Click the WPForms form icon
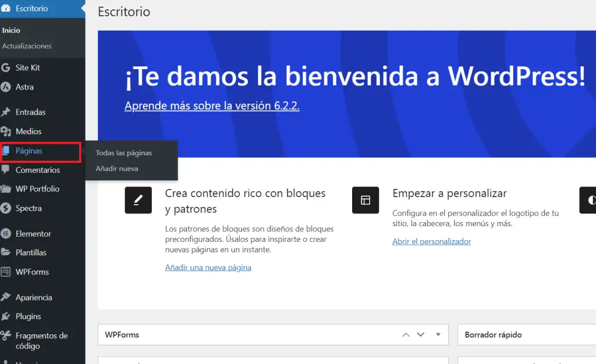This screenshot has width=596, height=364. click(5, 272)
